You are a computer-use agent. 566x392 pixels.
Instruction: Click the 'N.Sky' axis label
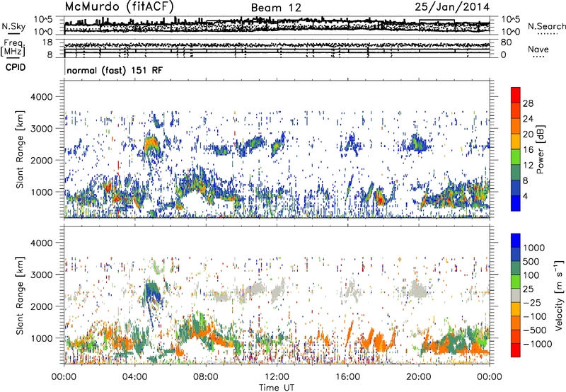click(13, 26)
